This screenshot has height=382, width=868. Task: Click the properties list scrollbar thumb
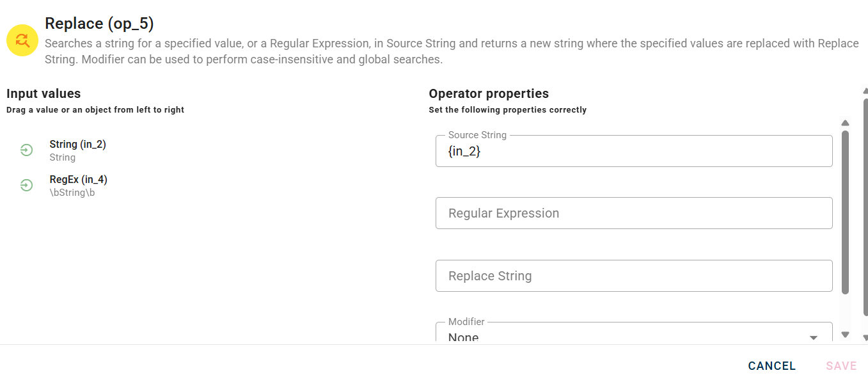click(x=845, y=211)
